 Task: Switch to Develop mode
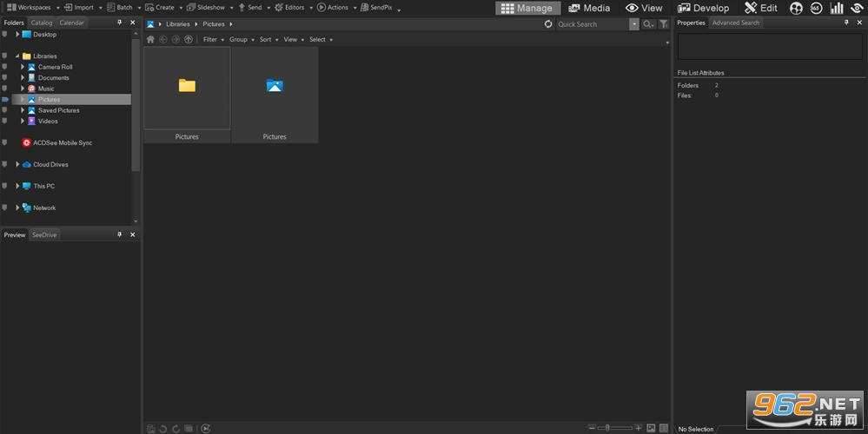pyautogui.click(x=704, y=9)
